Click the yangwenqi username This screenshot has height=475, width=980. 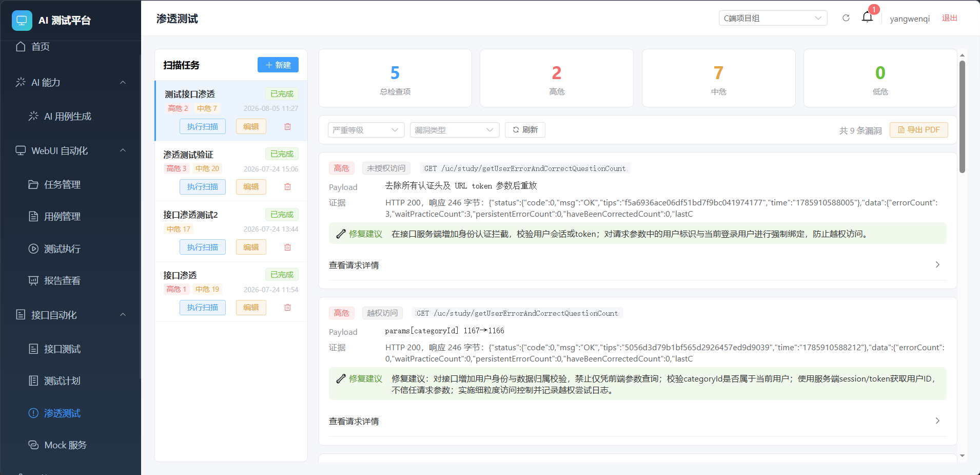coord(910,18)
